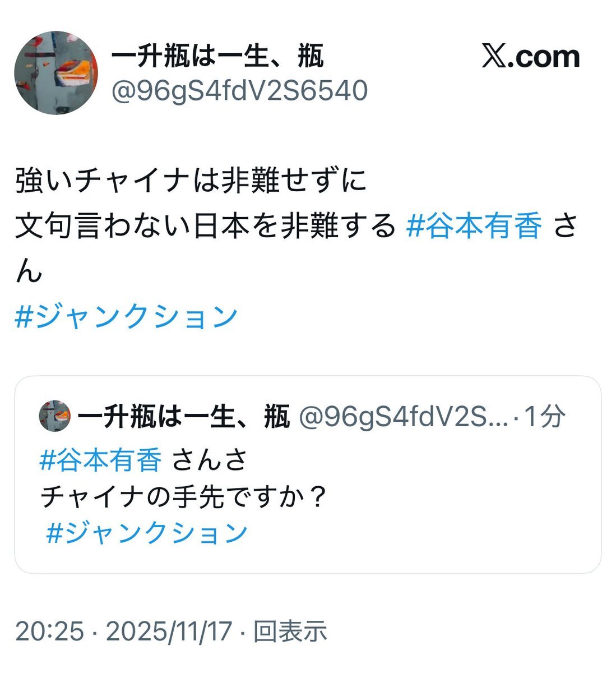Screen dimensions: 616x673
Task: Open hashtag #ジャンクション in the main tweet
Action: point(127,317)
